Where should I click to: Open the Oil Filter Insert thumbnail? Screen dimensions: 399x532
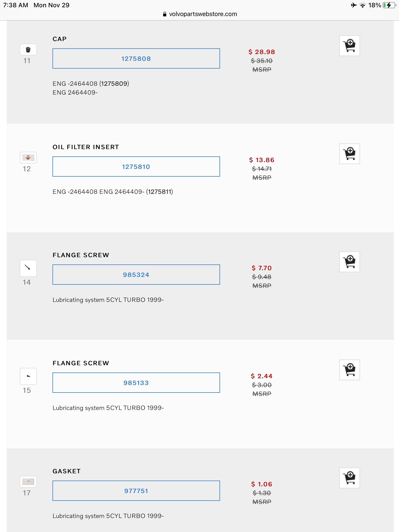(x=28, y=157)
